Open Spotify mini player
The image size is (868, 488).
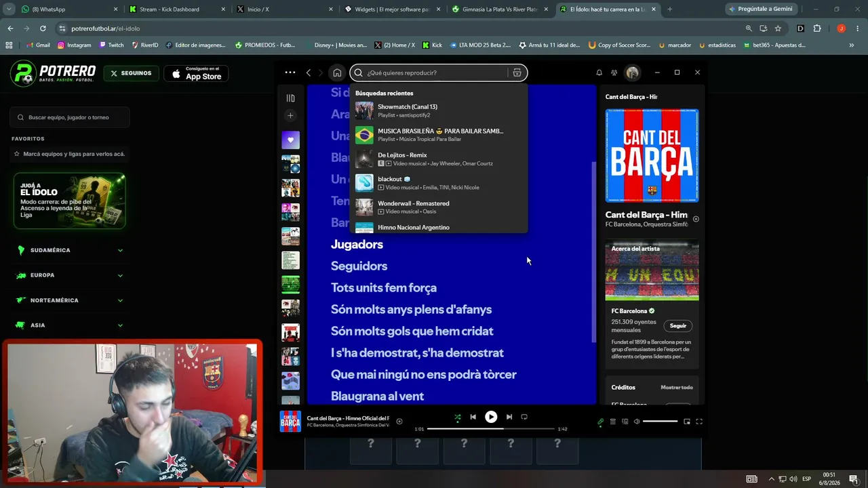(x=687, y=422)
